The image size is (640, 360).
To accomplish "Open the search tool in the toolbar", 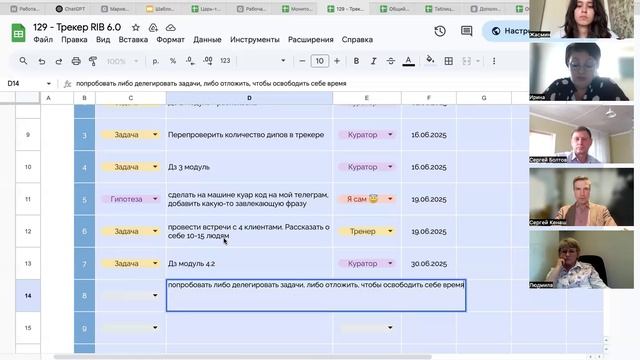I will 23,61.
